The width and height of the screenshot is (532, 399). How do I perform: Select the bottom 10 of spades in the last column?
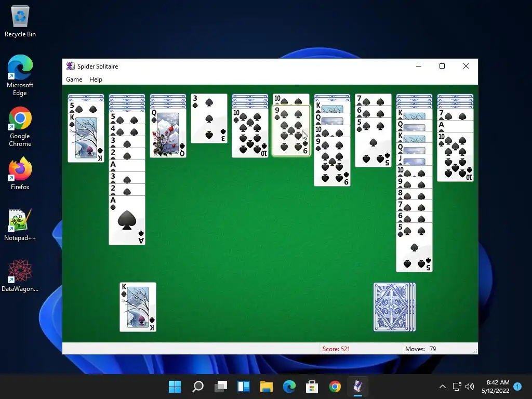(455, 157)
